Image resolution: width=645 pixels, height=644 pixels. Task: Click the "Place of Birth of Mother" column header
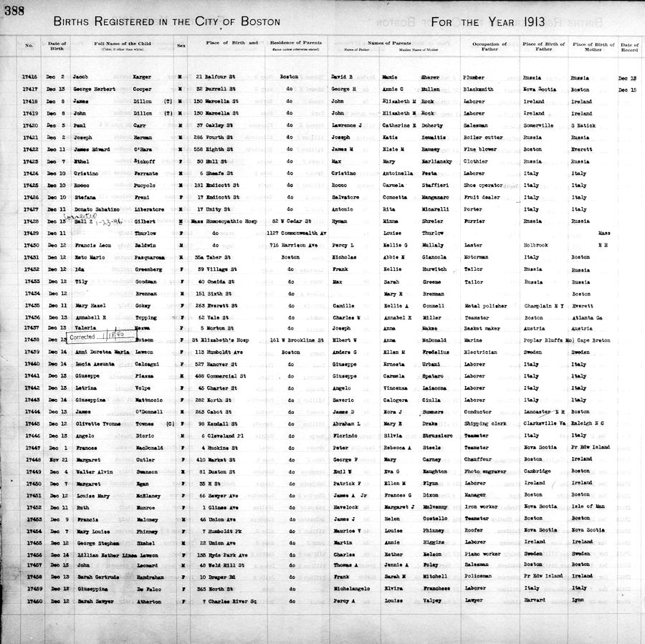tap(593, 47)
